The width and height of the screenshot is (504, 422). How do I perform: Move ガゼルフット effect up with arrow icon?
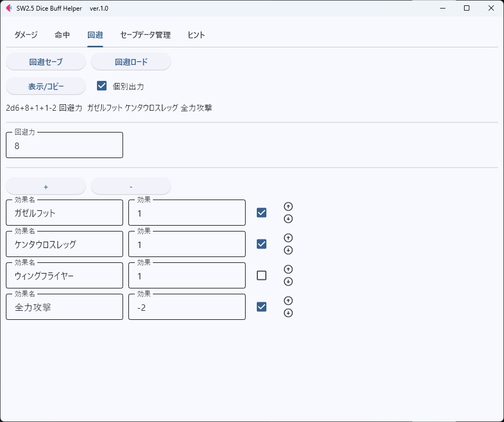pyautogui.click(x=288, y=206)
